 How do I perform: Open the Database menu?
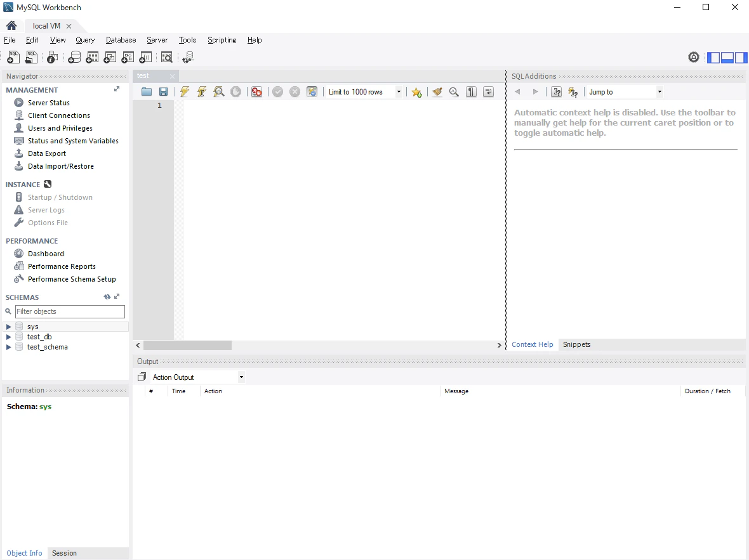121,40
